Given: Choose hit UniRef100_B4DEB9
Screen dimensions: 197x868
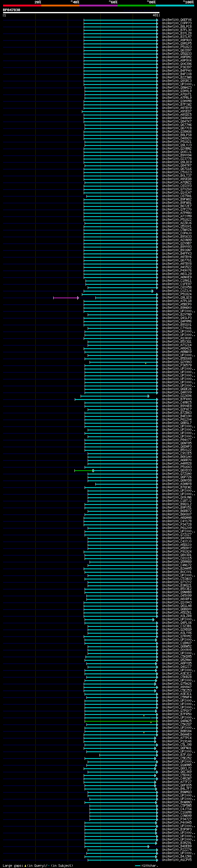Looking at the screenshot, I should coord(176,846).
